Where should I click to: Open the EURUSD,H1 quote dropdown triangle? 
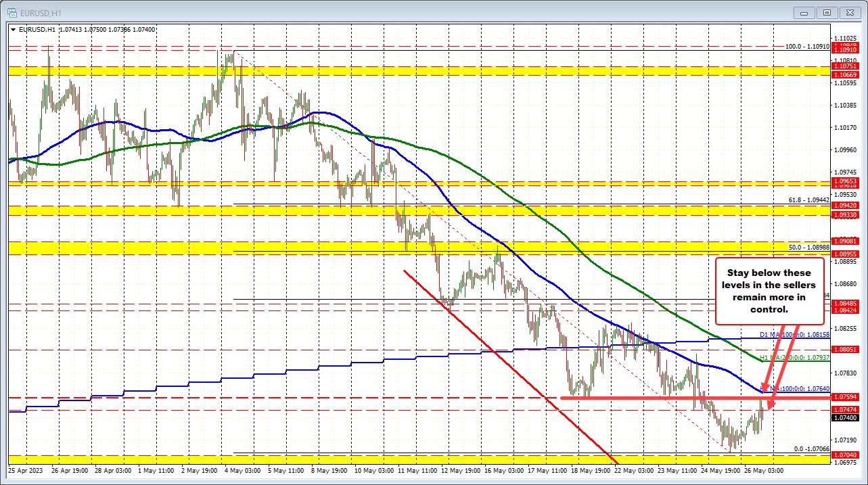(x=13, y=29)
